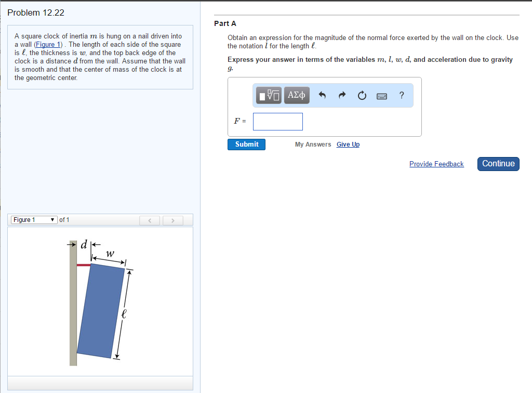Open the Greek symbols ΑΣφ palette
Screen dimensions: 532x393
[296, 95]
